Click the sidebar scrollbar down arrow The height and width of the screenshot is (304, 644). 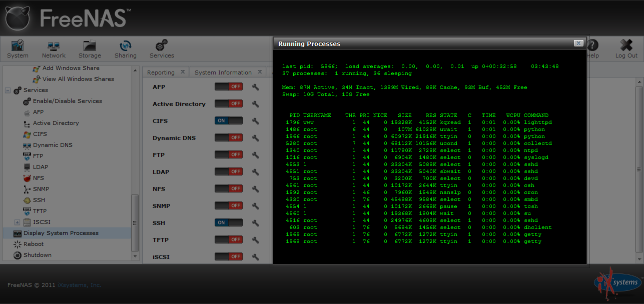point(135,256)
